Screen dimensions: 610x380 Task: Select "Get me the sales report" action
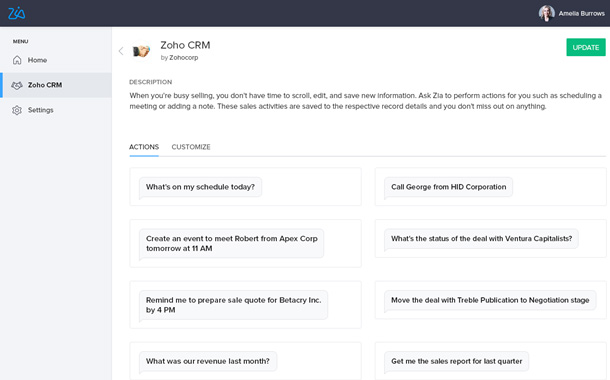456,361
